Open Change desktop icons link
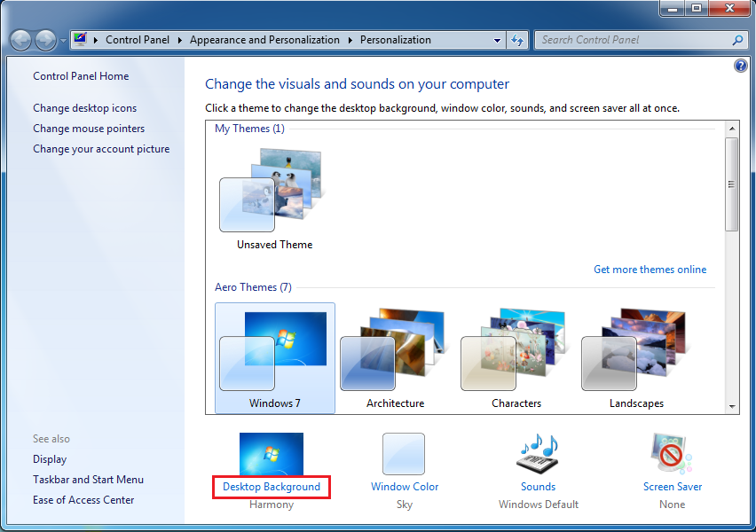This screenshot has height=532, width=756. coord(85,108)
